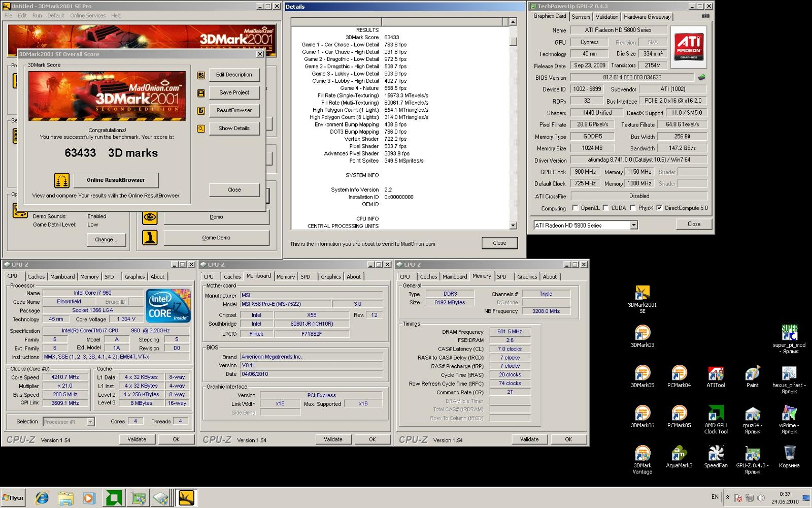The image size is (812, 508).
Task: Open Windows Explorer folder taskbar icon
Action: tap(65, 498)
